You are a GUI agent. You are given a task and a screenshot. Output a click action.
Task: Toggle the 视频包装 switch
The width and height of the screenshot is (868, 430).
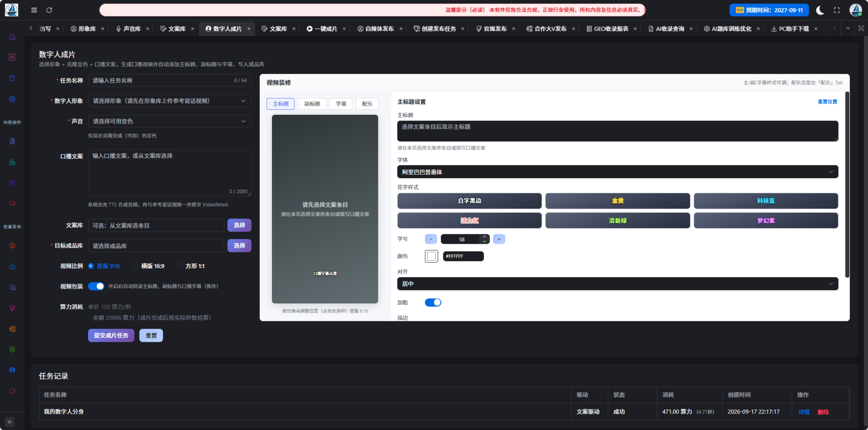tap(96, 286)
